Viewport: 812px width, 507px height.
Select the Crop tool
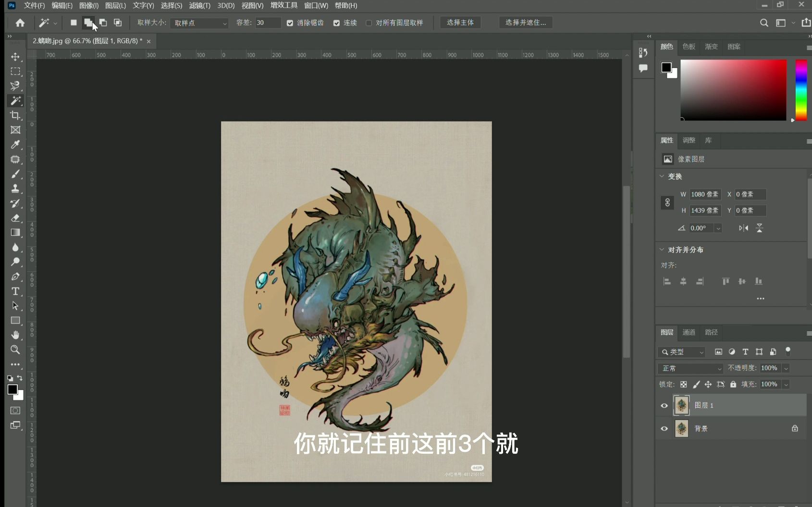pos(15,115)
